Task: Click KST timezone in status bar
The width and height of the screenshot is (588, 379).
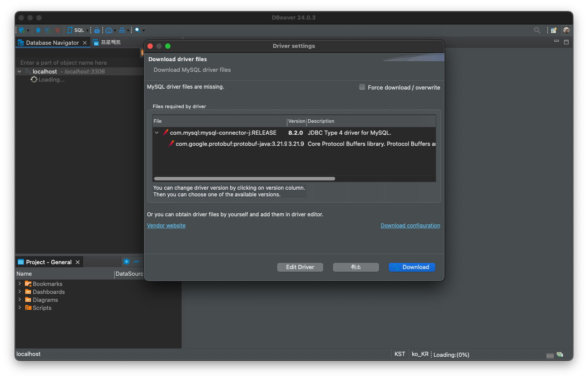Action: pyautogui.click(x=400, y=354)
